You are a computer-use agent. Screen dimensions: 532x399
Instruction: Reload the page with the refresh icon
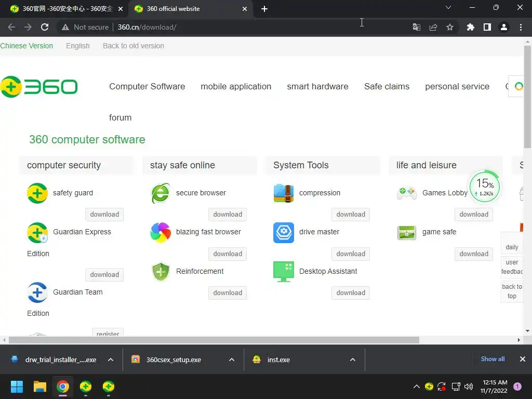click(x=45, y=27)
